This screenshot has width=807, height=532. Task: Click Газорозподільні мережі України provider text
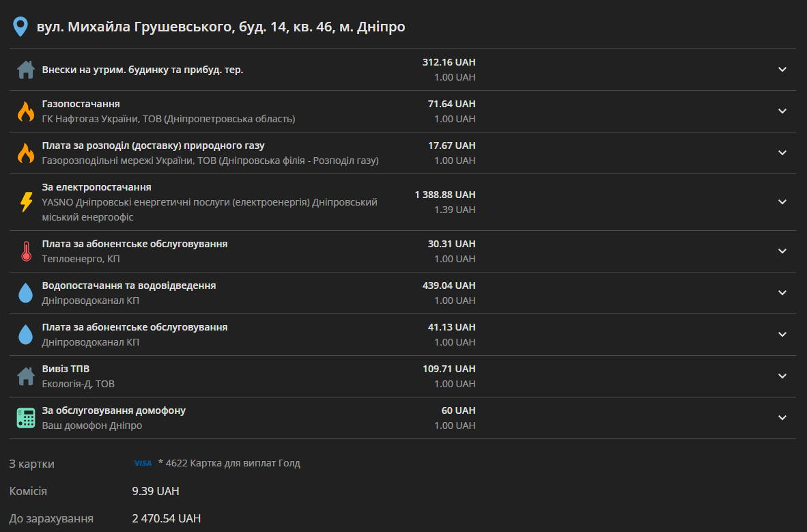pyautogui.click(x=210, y=160)
